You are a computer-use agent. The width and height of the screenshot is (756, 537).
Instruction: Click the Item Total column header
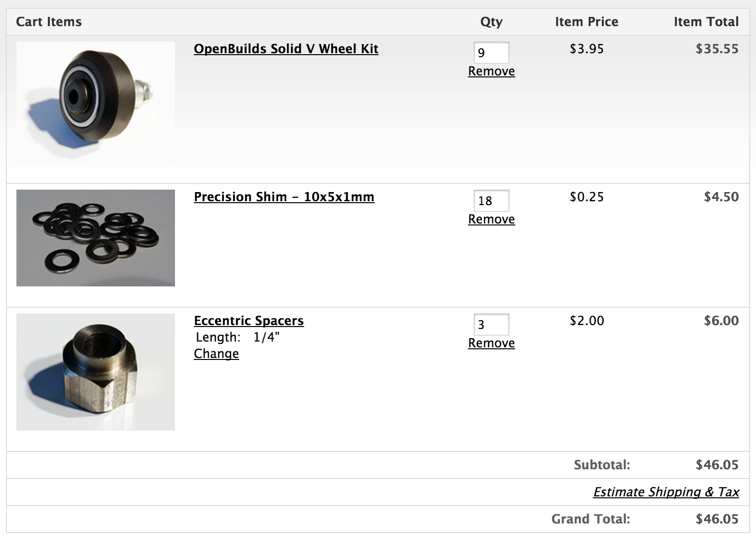pos(706,22)
